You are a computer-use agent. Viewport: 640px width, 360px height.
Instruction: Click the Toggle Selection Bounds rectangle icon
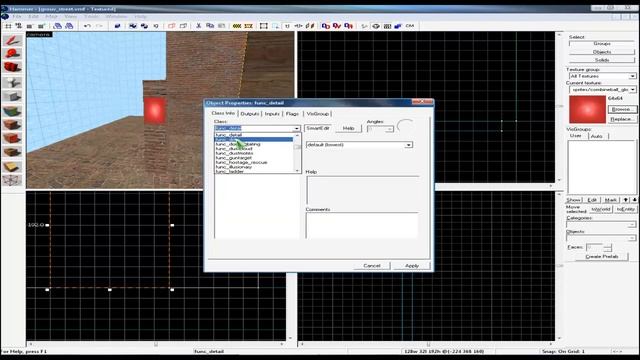click(x=264, y=26)
